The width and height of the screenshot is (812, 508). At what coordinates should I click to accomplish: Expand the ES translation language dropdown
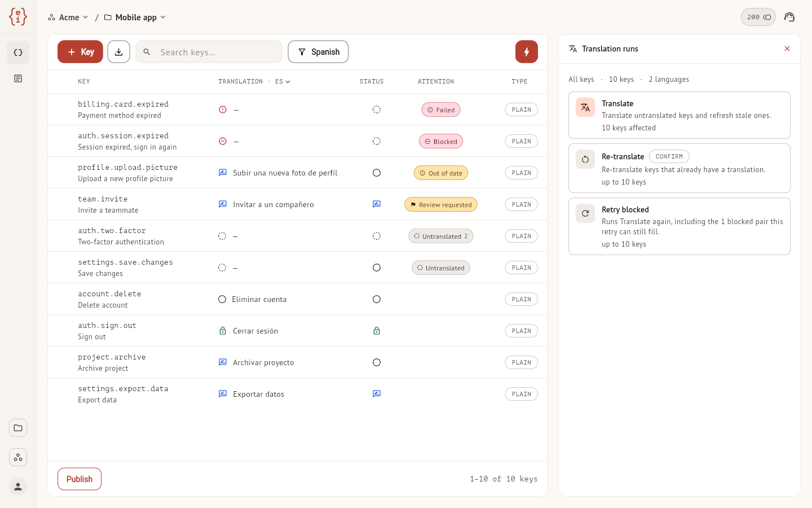pos(283,81)
